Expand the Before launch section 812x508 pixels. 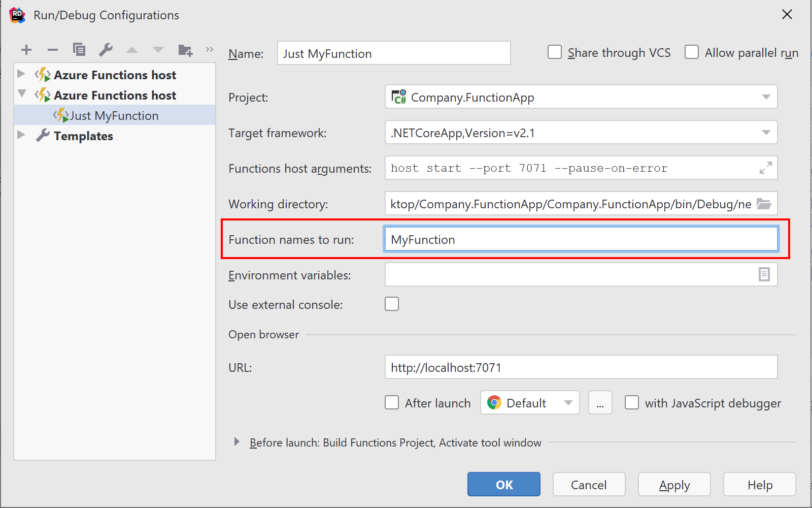point(236,441)
